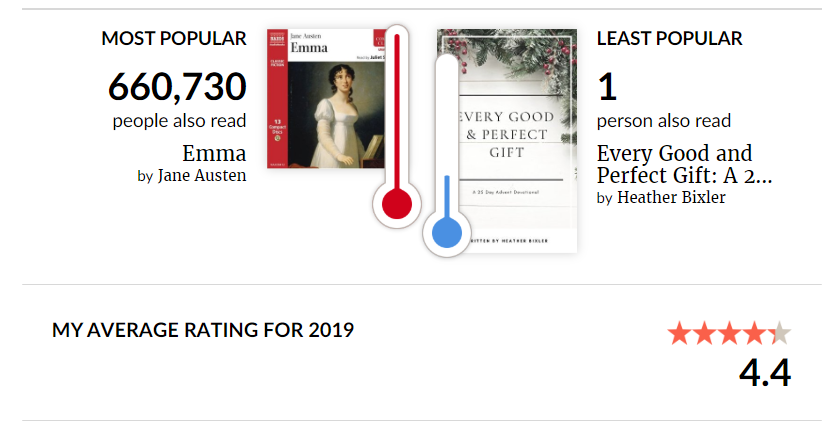This screenshot has height=434, width=839.
Task: Open Every Good and Perfect Gift title
Action: pos(684,164)
